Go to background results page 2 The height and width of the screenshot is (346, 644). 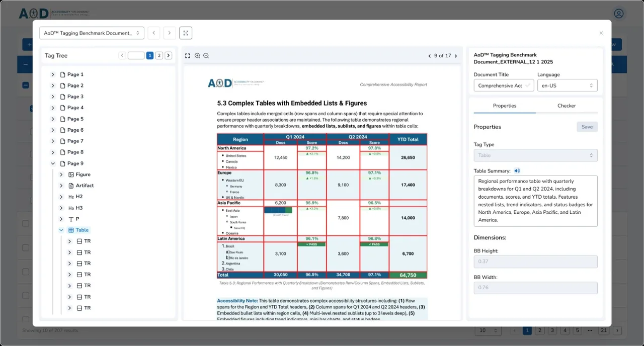pyautogui.click(x=539, y=330)
